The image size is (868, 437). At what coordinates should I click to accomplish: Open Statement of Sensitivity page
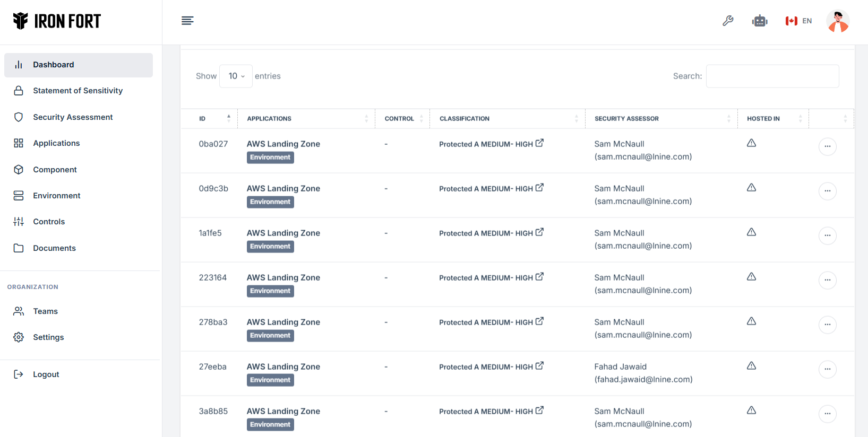[78, 91]
